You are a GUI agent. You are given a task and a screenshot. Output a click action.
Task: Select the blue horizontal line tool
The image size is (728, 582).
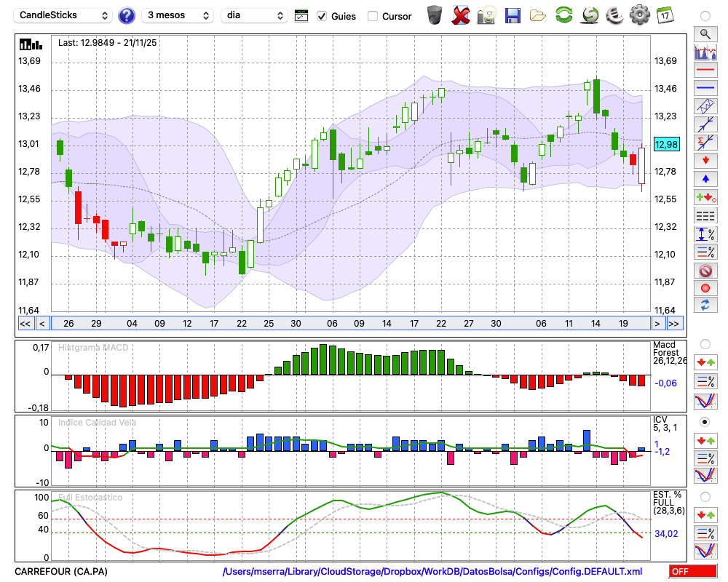(x=705, y=88)
